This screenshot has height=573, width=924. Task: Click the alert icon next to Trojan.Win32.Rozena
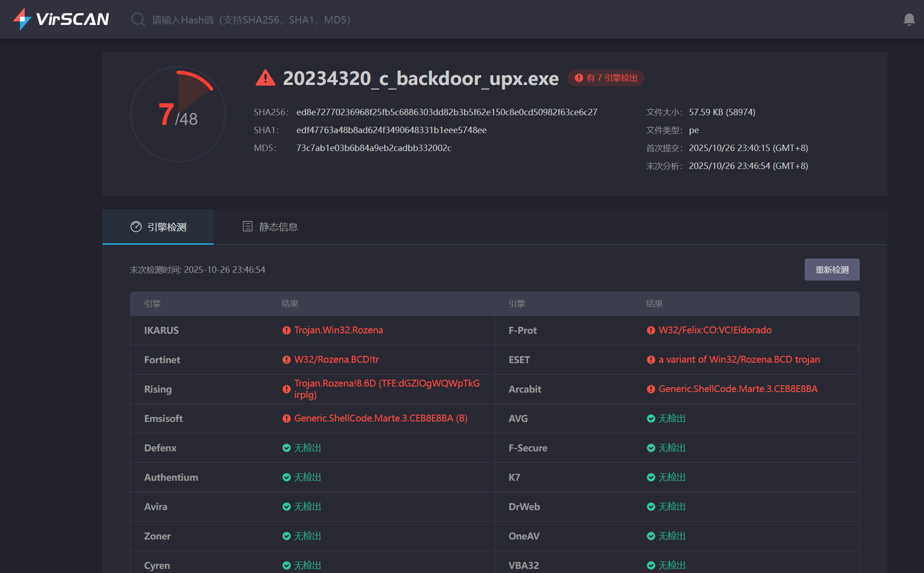[x=286, y=330]
